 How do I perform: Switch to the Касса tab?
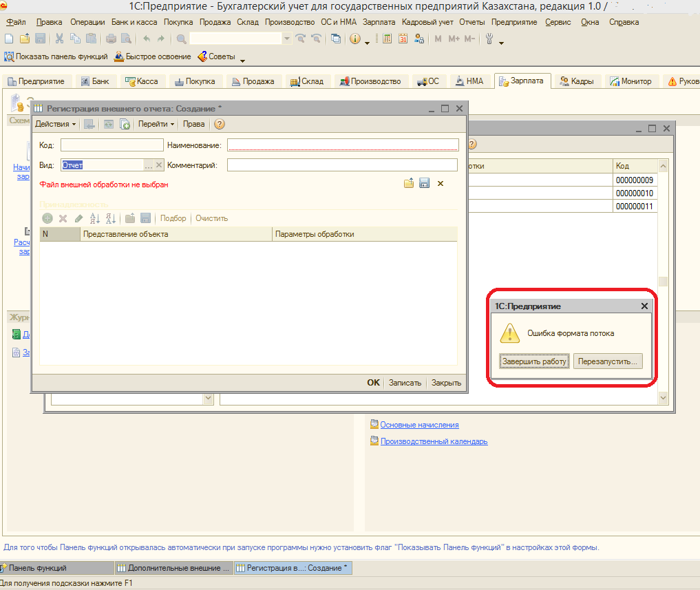142,81
